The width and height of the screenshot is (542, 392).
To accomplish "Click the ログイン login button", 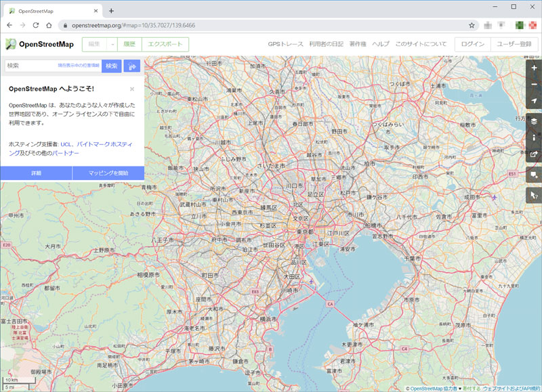I will pos(472,44).
